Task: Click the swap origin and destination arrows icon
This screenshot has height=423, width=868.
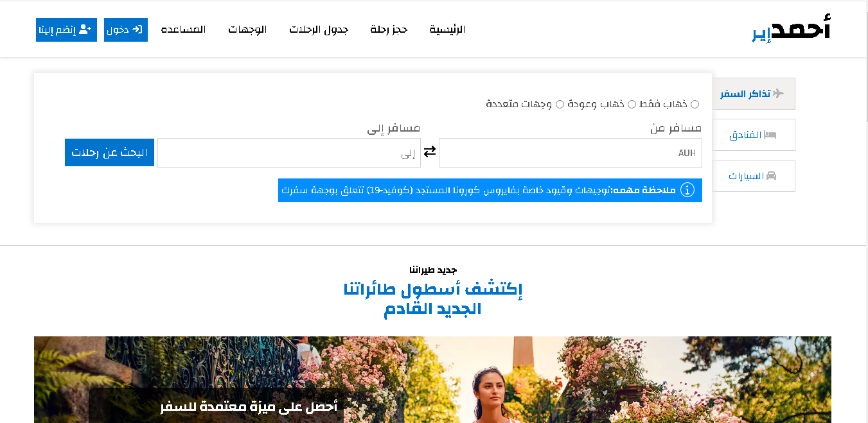Action: point(430,151)
